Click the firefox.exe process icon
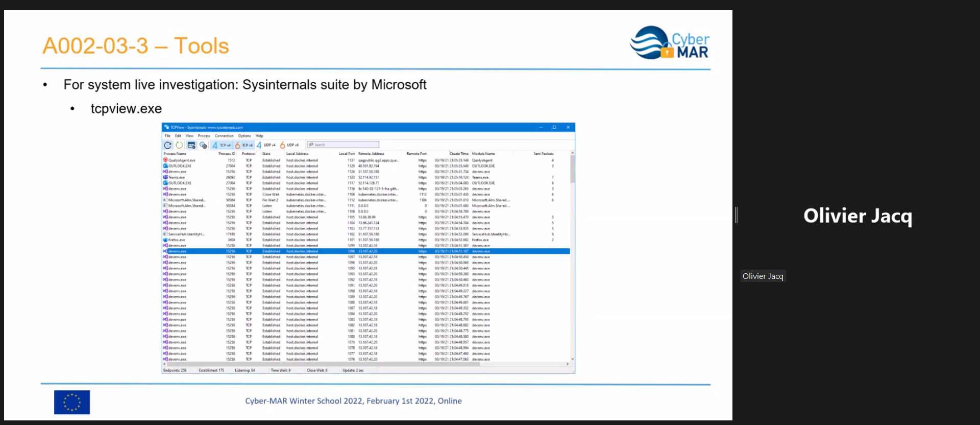The height and width of the screenshot is (425, 980). (165, 240)
